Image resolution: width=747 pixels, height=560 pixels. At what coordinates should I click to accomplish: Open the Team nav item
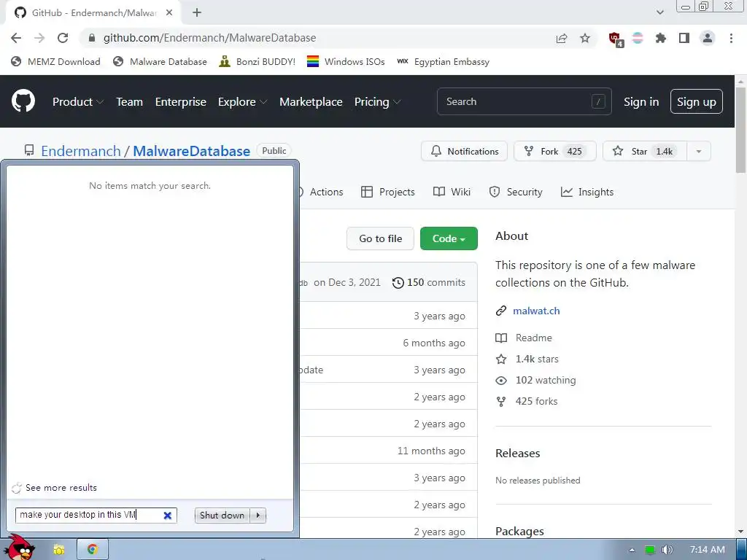click(x=130, y=101)
